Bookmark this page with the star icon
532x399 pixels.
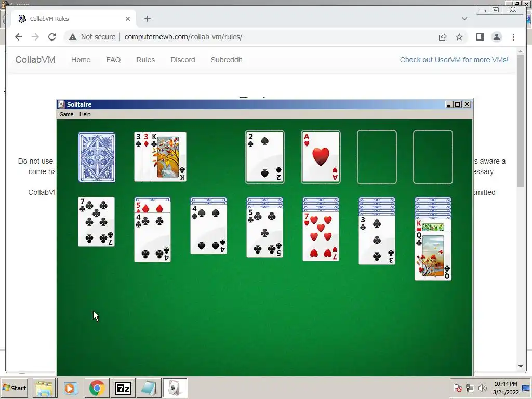click(x=459, y=37)
